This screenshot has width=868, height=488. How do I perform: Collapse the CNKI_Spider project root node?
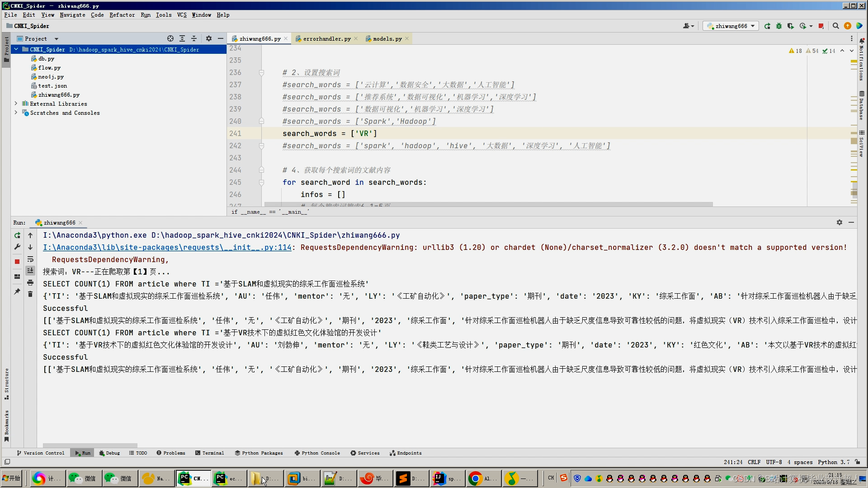point(16,50)
